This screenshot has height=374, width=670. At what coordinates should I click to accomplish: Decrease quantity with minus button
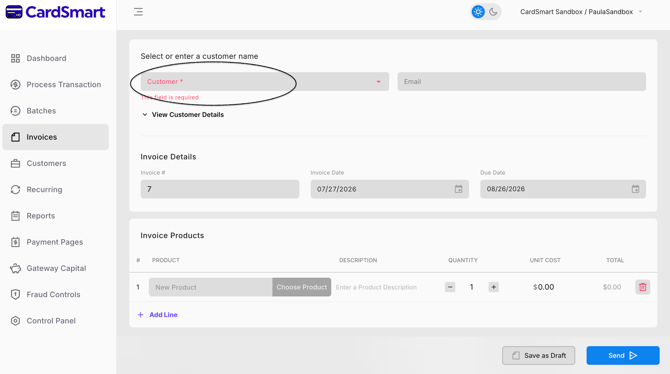pyautogui.click(x=450, y=287)
